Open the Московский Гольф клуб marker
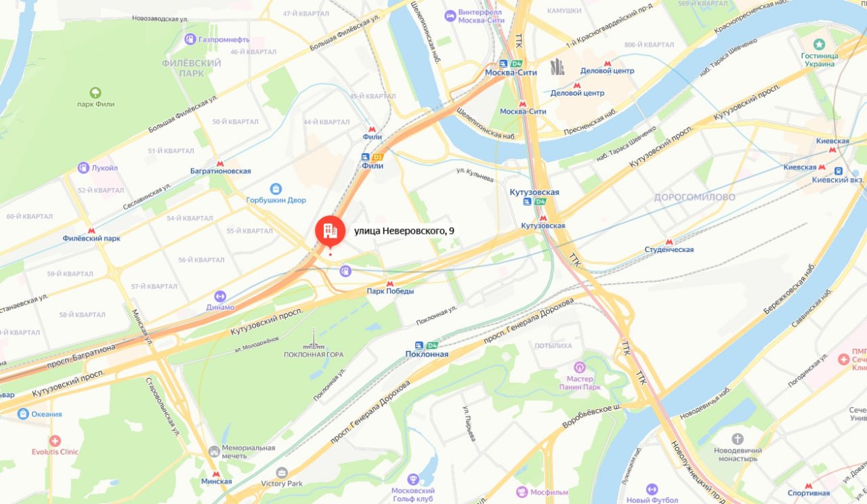The width and height of the screenshot is (867, 504). [x=413, y=479]
